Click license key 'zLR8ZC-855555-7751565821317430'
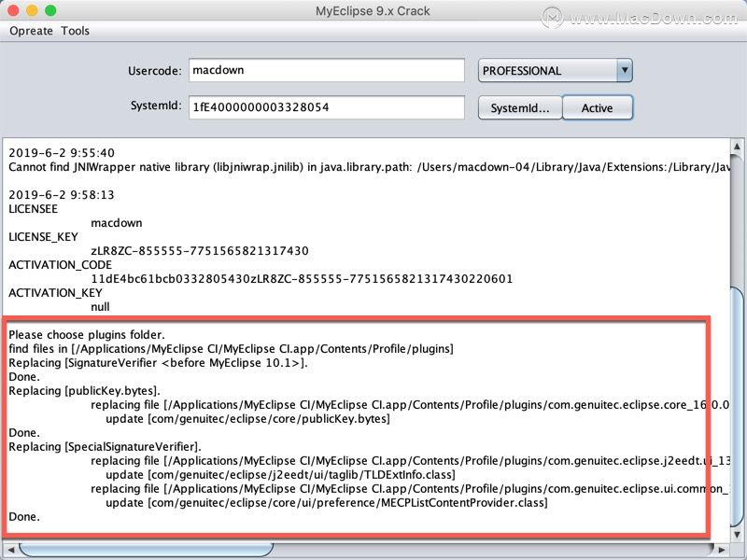The height and width of the screenshot is (560, 747). (x=200, y=251)
